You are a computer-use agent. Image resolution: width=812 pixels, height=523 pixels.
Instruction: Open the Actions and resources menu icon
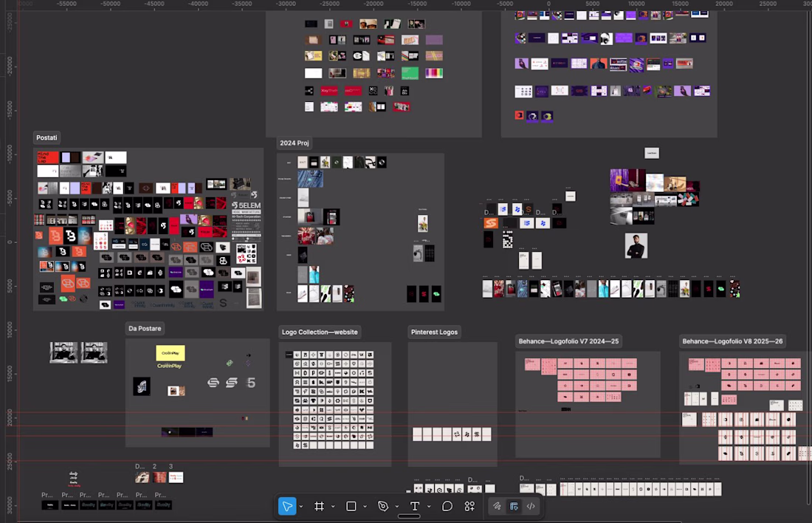(x=469, y=506)
